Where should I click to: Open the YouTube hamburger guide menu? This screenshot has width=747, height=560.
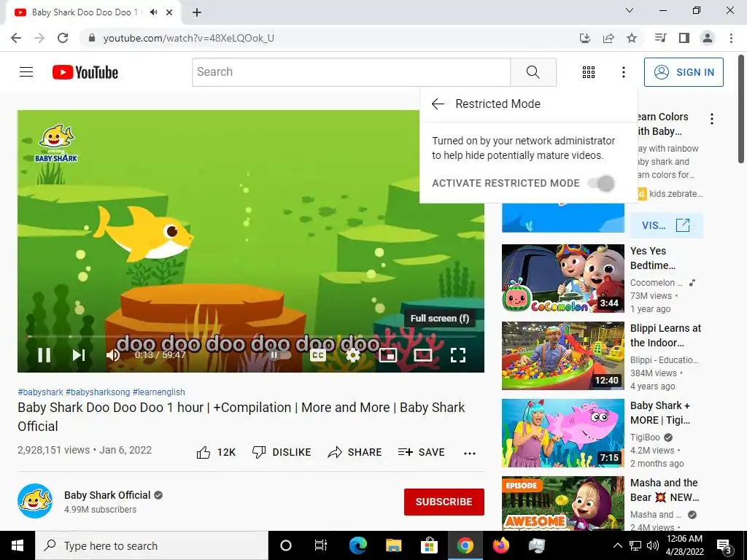click(26, 72)
